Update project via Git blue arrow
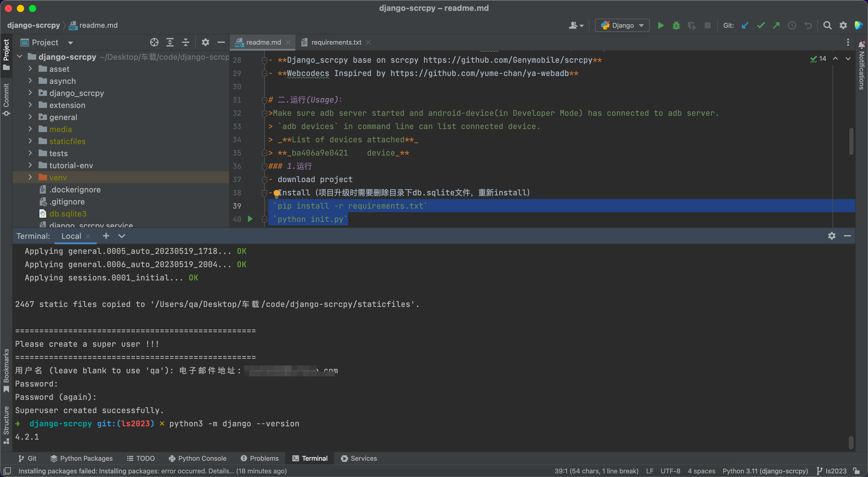Screen dimensions: 868x477 pos(745,26)
